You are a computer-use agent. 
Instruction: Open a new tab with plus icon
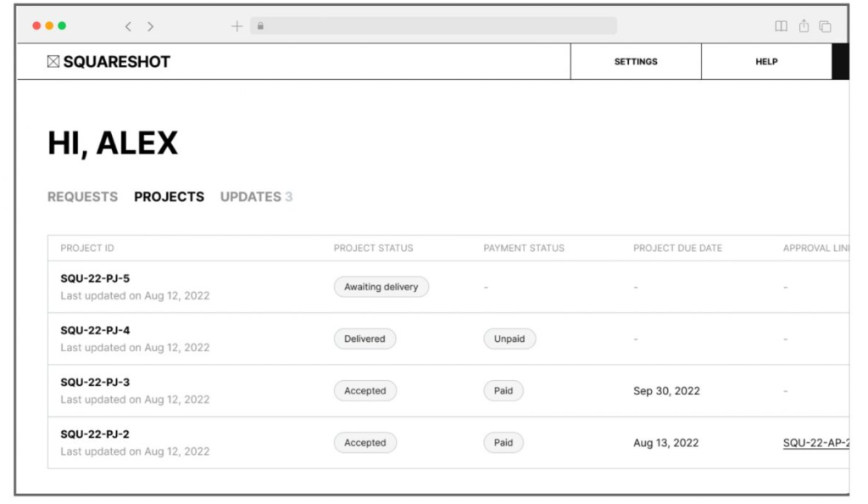[236, 26]
